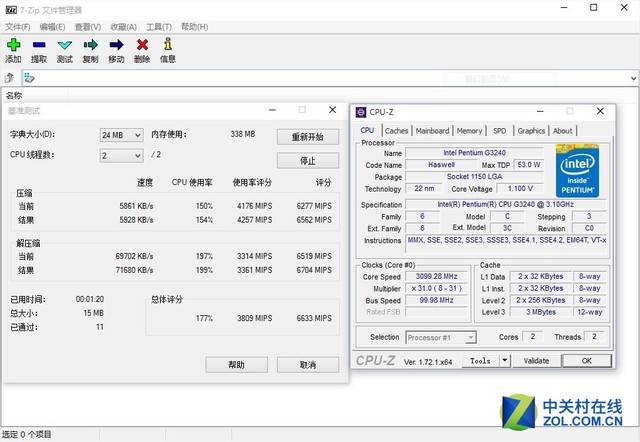Click the 6704 MIPS decompression result rating

(314, 270)
